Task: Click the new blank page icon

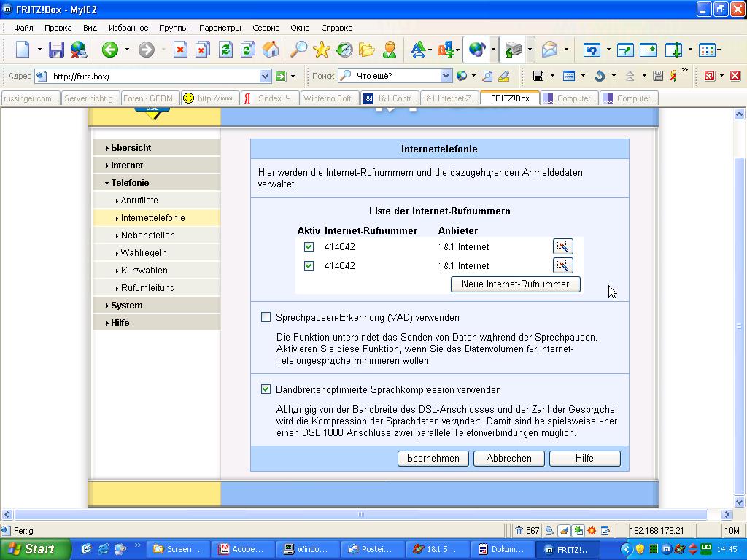Action: coord(23,50)
